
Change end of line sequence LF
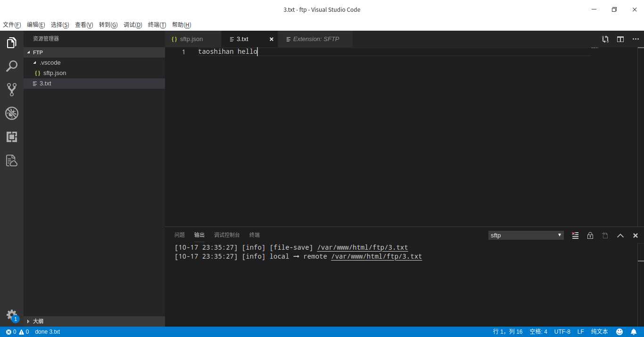[581, 332]
